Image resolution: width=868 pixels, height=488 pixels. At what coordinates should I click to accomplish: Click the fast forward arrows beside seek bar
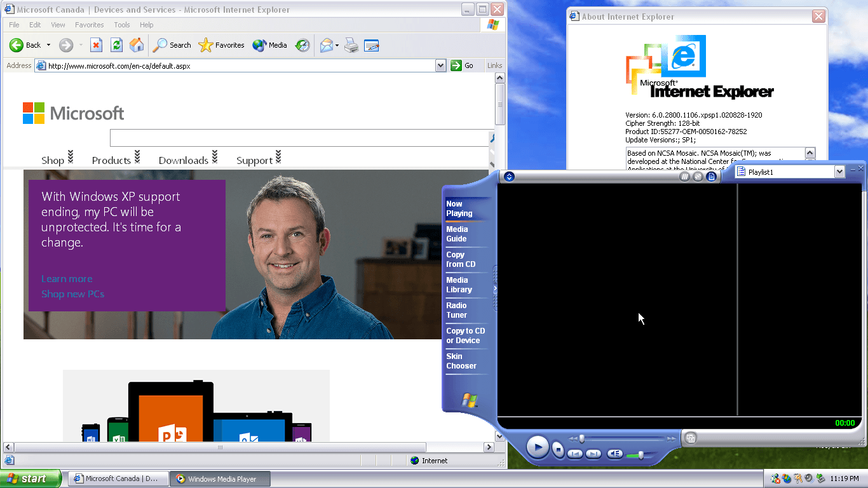tap(671, 438)
